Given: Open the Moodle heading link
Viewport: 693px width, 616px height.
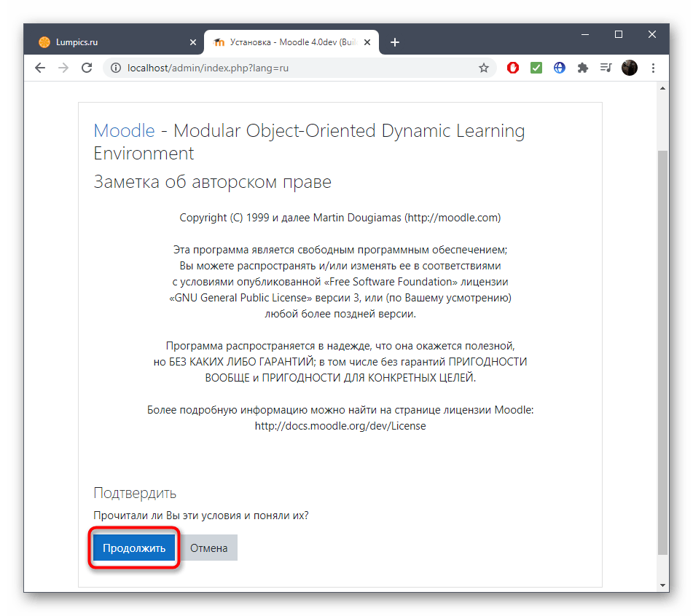Looking at the screenshot, I should coord(124,131).
